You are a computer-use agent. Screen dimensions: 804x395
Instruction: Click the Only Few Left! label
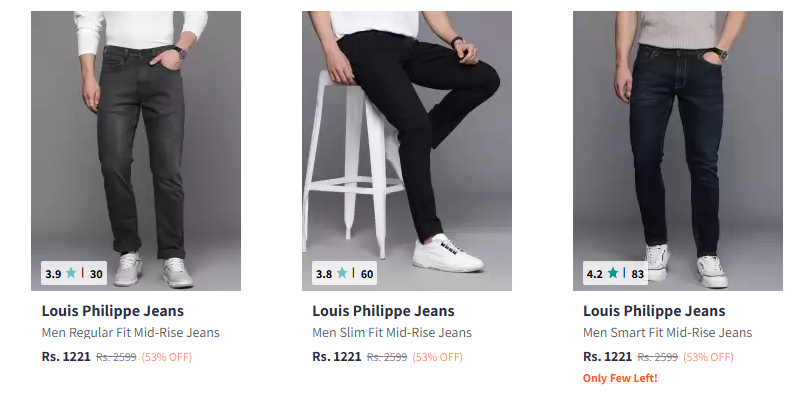620,379
